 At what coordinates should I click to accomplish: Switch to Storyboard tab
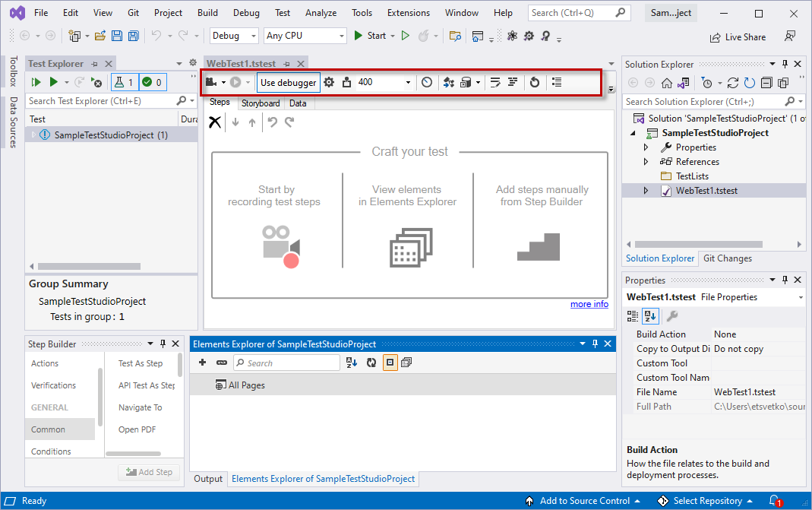tap(261, 103)
